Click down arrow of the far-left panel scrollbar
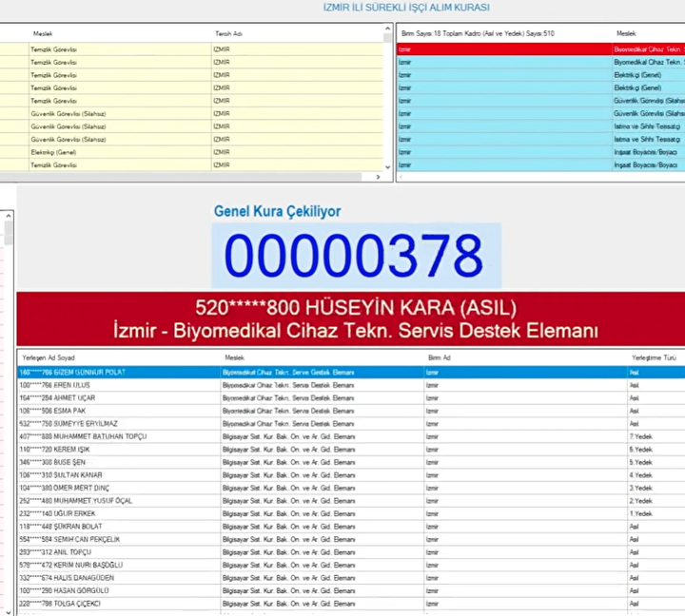The width and height of the screenshot is (685, 616). [9, 612]
